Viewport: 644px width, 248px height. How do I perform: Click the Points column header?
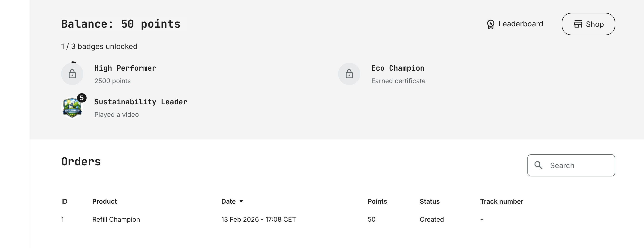[x=377, y=201]
